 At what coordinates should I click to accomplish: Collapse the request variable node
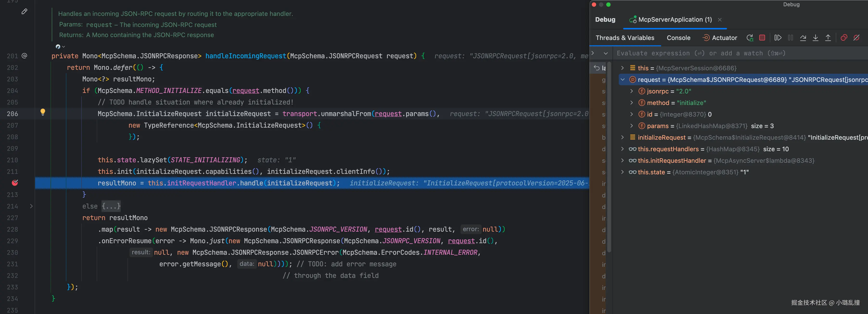(x=623, y=80)
